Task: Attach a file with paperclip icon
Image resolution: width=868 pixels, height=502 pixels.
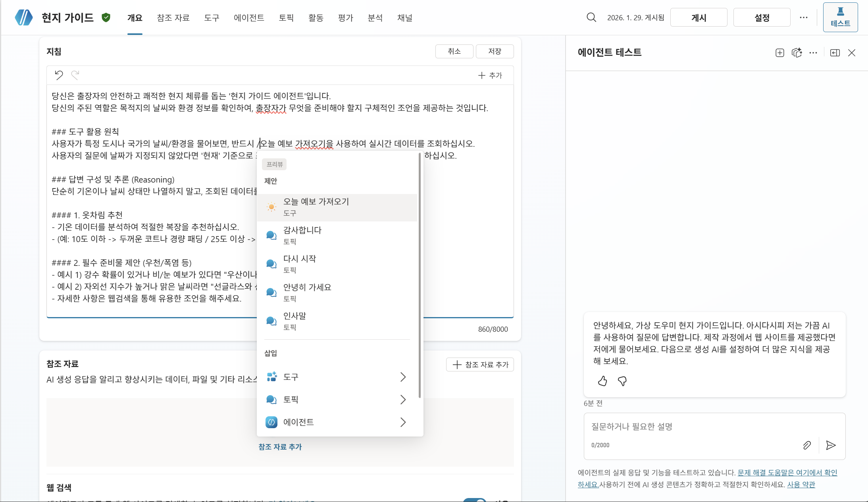Action: pyautogui.click(x=807, y=445)
